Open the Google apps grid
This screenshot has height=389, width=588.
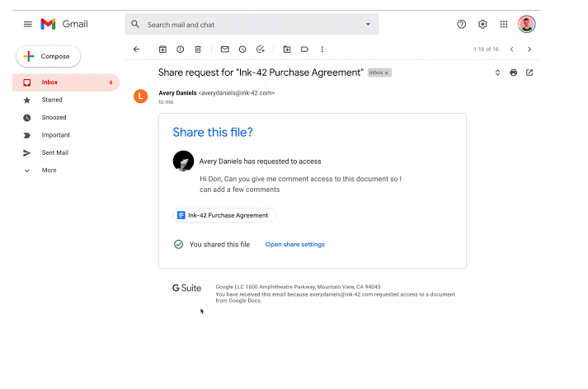pyautogui.click(x=504, y=25)
